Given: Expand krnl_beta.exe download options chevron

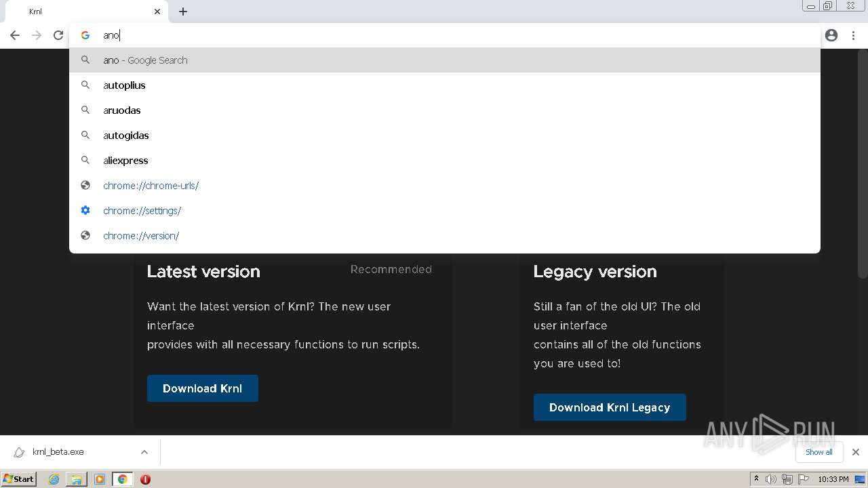Looking at the screenshot, I should tap(144, 452).
